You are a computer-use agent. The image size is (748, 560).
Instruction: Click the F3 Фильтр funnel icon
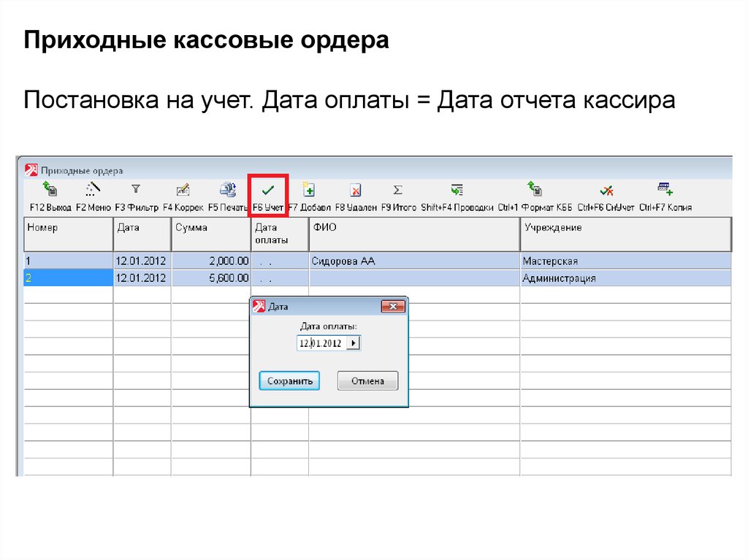tap(136, 191)
